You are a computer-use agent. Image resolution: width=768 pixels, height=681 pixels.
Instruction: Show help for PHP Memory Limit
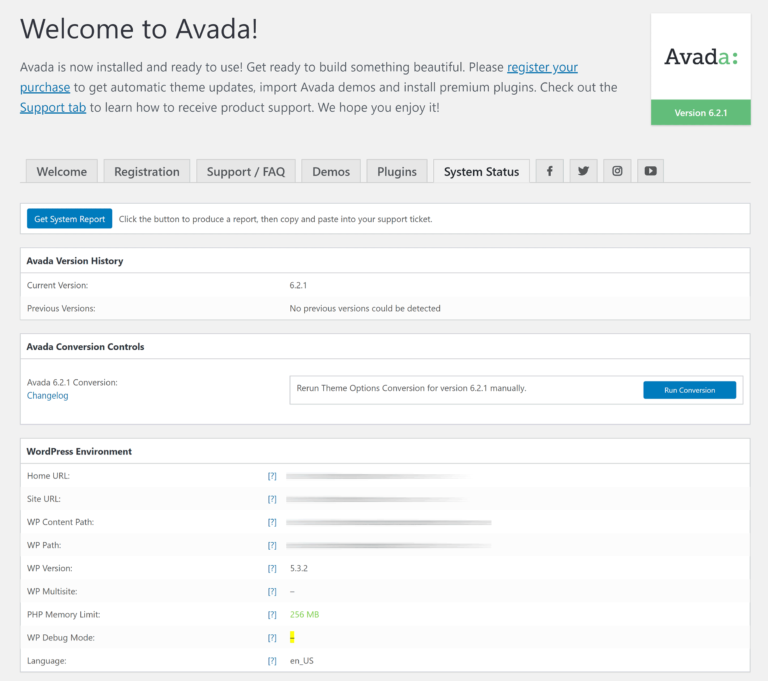click(x=272, y=614)
